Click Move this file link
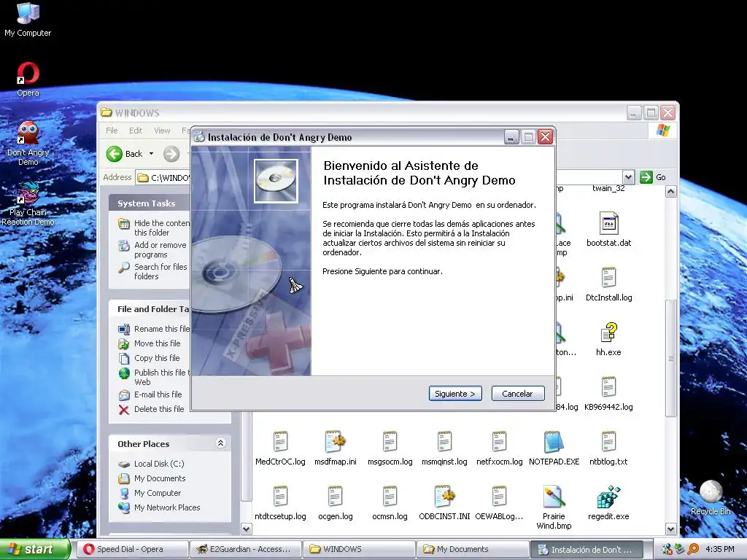The height and width of the screenshot is (560, 747). coord(150,343)
